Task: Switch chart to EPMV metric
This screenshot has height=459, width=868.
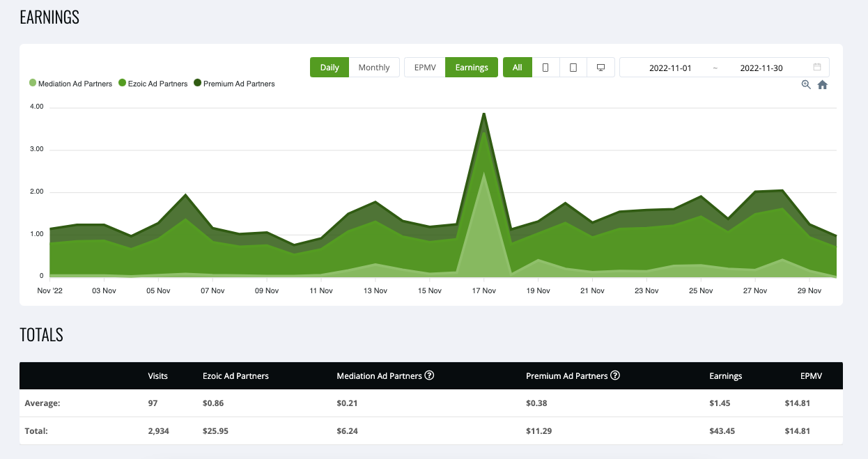Action: (425, 68)
